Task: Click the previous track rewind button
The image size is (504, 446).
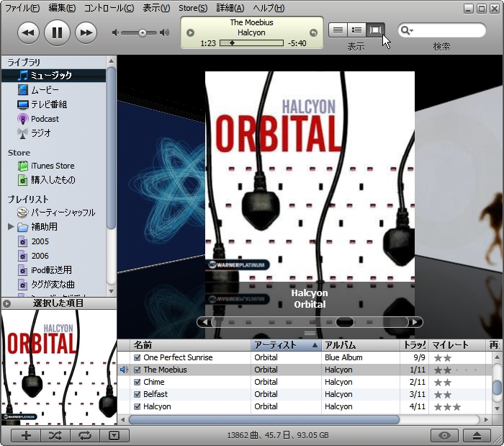Action: [28, 32]
